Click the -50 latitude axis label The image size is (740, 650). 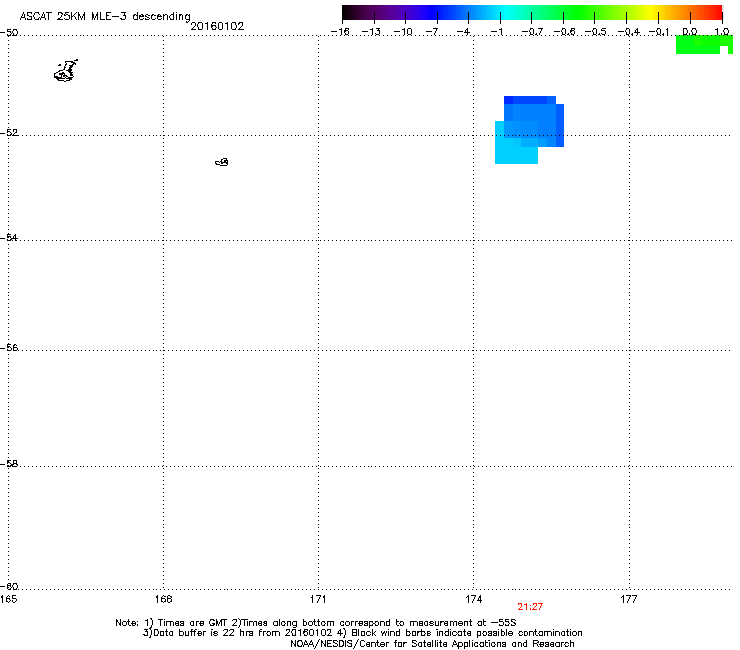pos(9,33)
